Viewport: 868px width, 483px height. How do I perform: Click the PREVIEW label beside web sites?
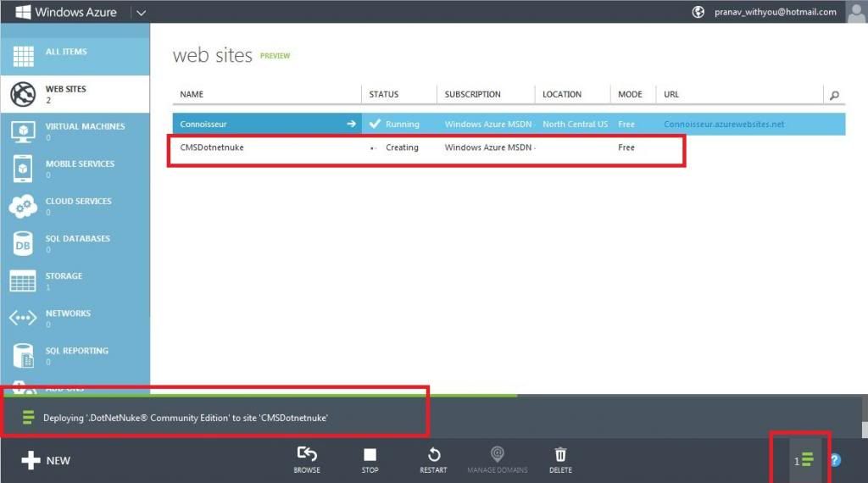pyautogui.click(x=275, y=56)
